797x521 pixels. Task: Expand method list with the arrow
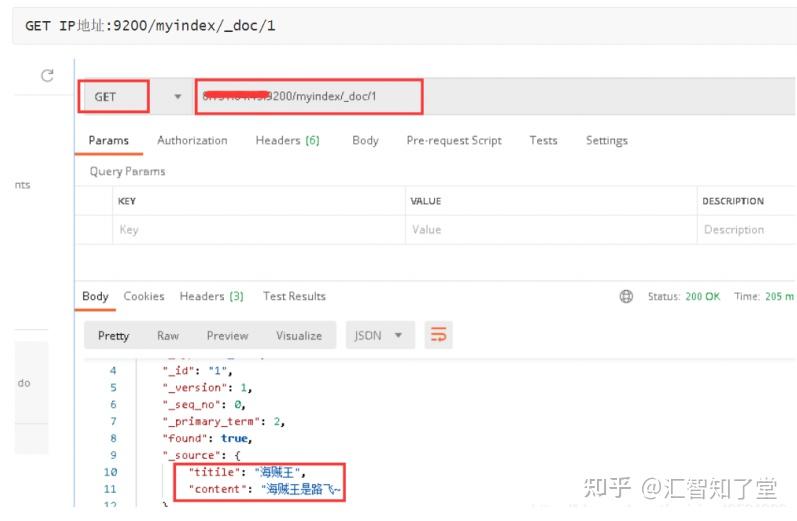(177, 97)
